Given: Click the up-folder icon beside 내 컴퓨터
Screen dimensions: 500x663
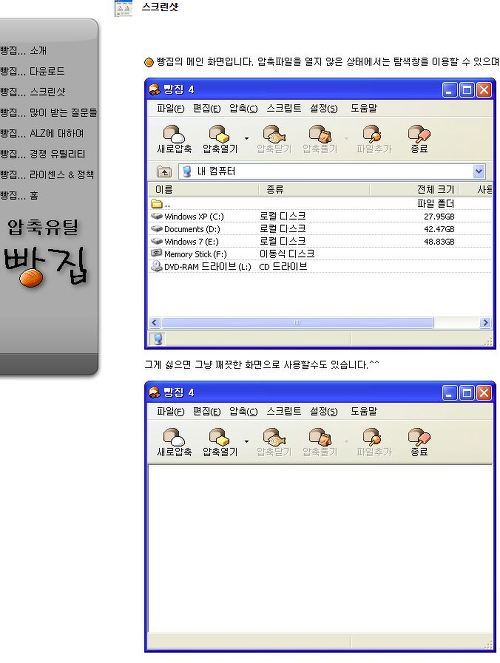Looking at the screenshot, I should 164,171.
